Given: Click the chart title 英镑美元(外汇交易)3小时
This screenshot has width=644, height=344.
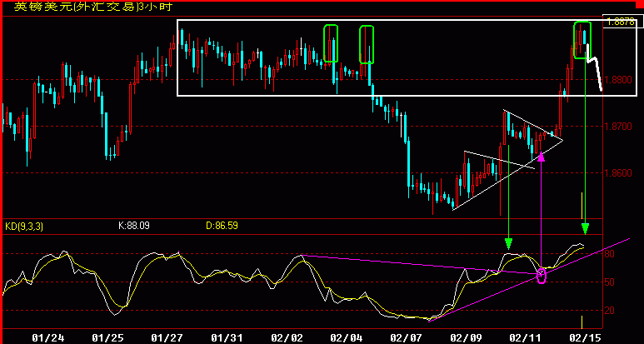Looking at the screenshot, I should click(93, 7).
